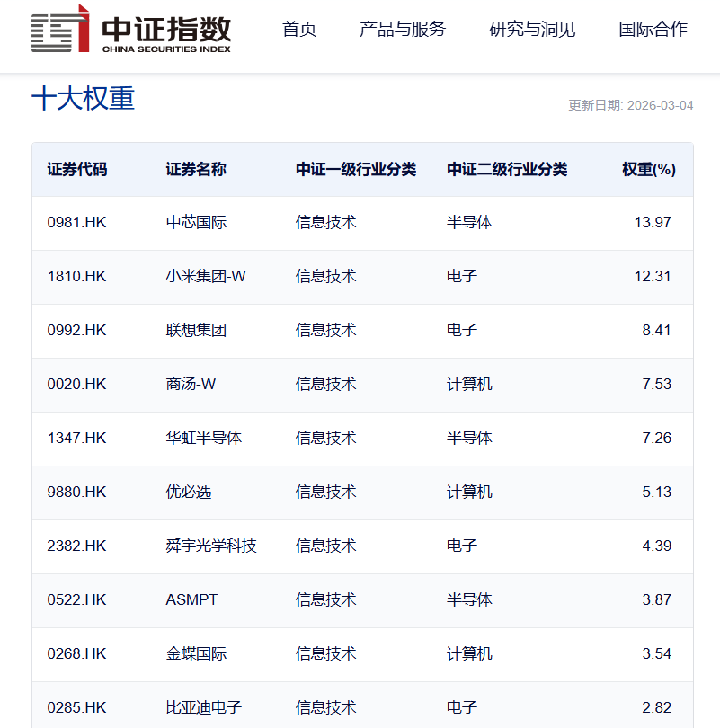Screen dimensions: 720x728
Task: Click 信息技术 in the ASMPT row
Action: [x=326, y=599]
